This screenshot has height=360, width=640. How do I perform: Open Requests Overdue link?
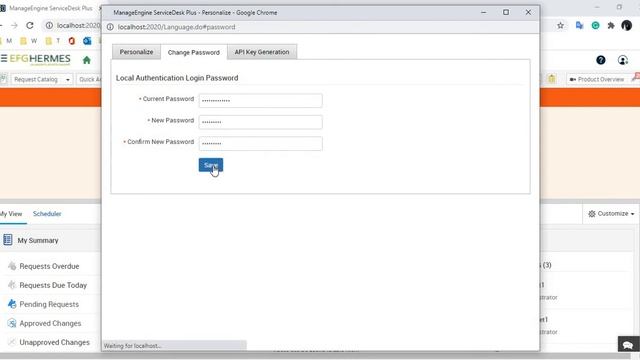click(x=49, y=266)
